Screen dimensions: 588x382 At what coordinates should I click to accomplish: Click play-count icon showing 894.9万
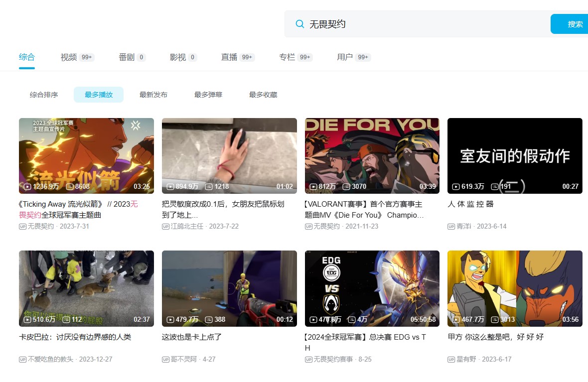point(170,187)
